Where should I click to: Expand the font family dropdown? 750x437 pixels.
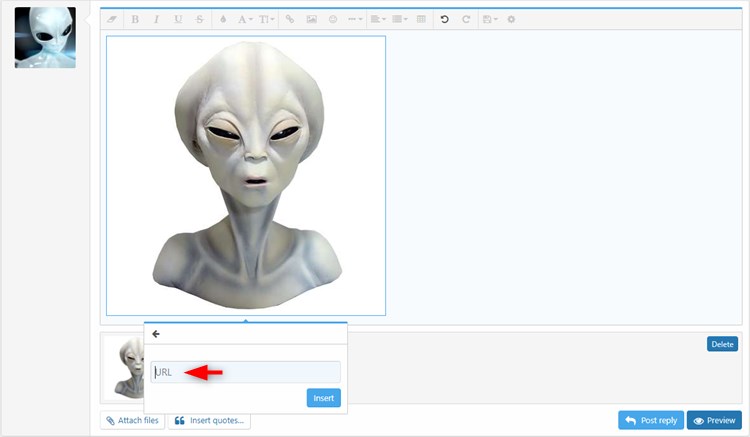(x=243, y=19)
